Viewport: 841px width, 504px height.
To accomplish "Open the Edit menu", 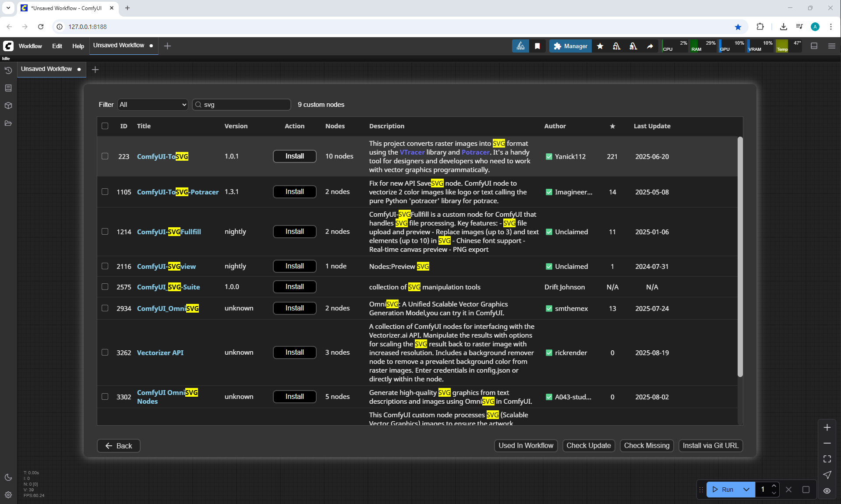I will tap(57, 46).
